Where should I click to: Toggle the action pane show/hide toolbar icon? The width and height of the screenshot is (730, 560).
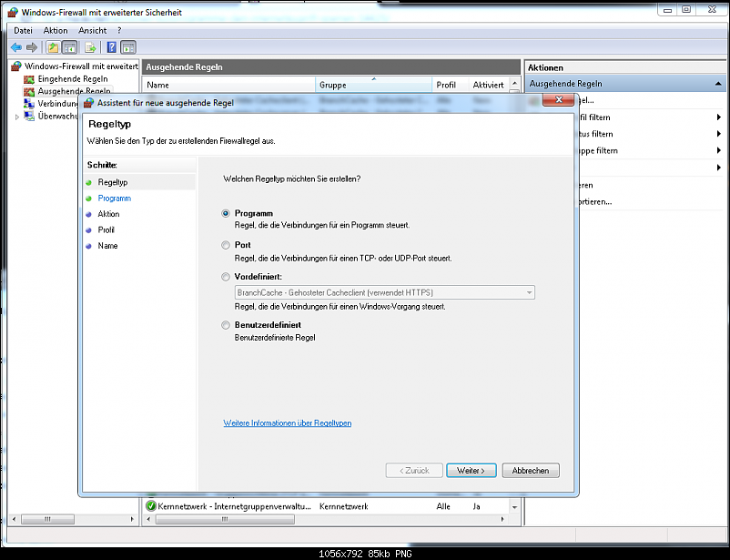tap(128, 47)
